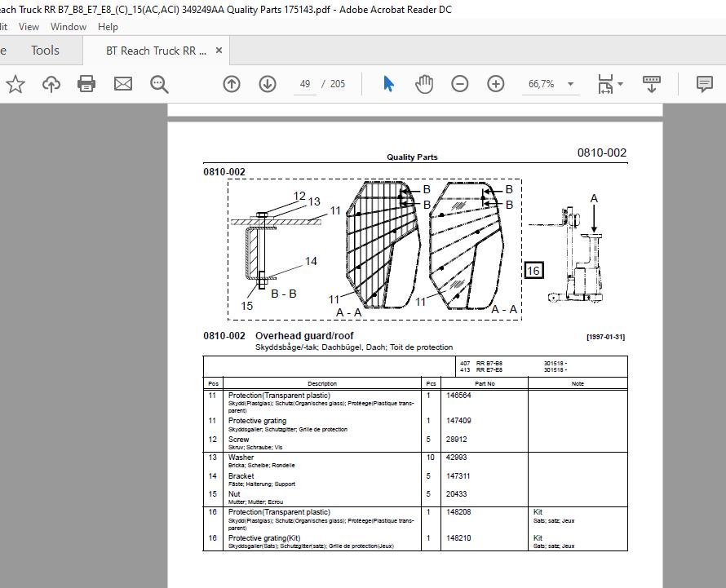Open the 66,7% zoom level dropdown

coord(551,83)
